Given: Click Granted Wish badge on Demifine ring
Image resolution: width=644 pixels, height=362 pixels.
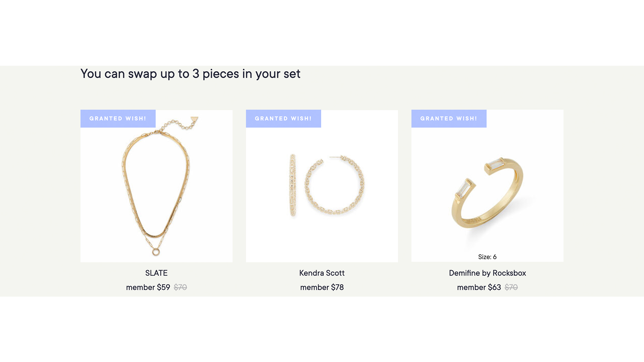Looking at the screenshot, I should tap(449, 119).
